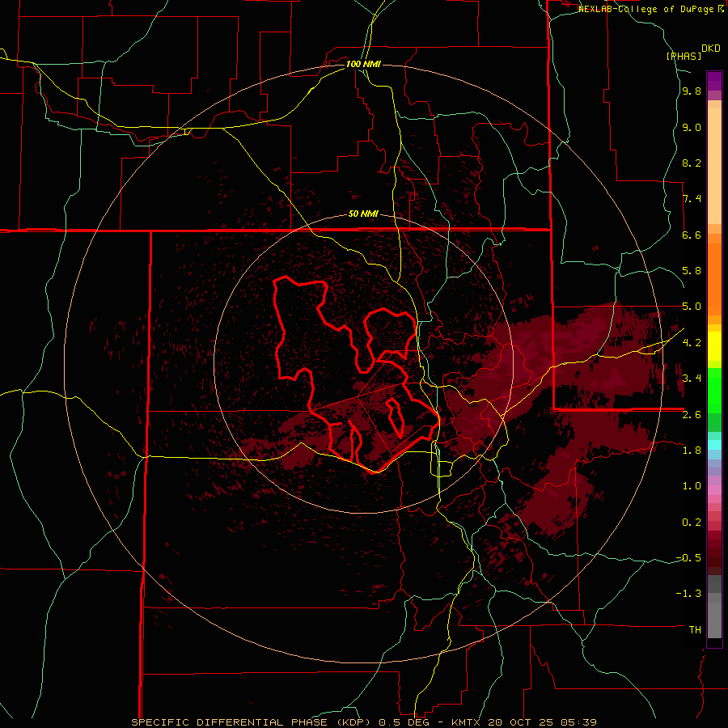Image resolution: width=728 pixels, height=728 pixels.
Task: Click the -0.5 scale value
Action: (x=688, y=558)
